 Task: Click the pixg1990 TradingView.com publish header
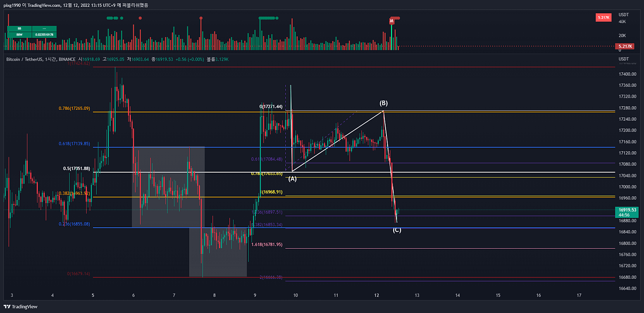coord(76,5)
